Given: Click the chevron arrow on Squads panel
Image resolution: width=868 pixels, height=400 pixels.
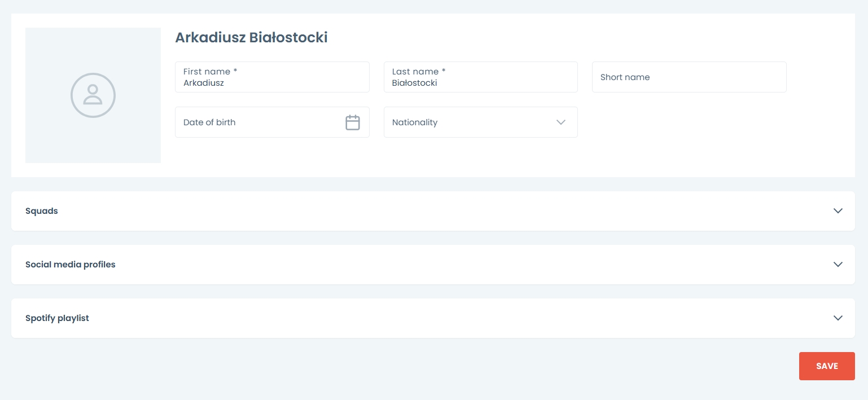Looking at the screenshot, I should pyautogui.click(x=838, y=211).
